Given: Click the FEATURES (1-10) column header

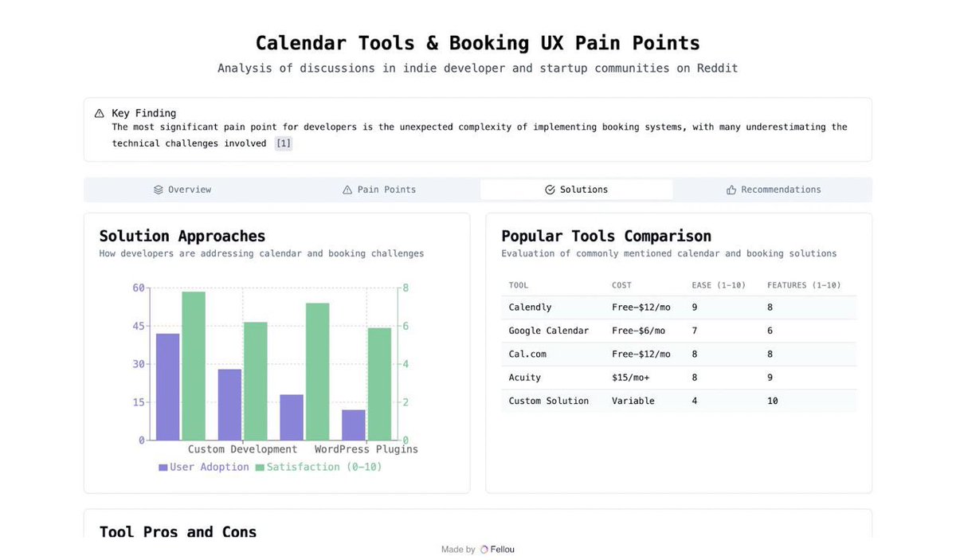Looking at the screenshot, I should point(804,285).
